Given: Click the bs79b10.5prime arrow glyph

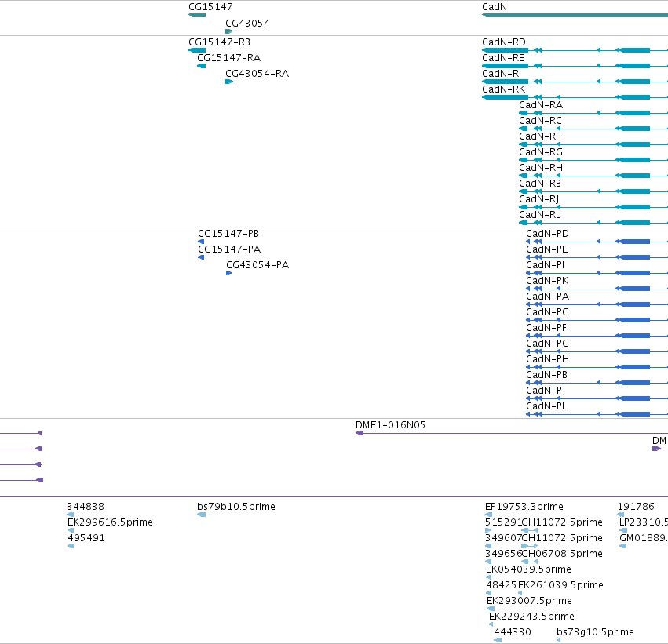Looking at the screenshot, I should tap(202, 515).
